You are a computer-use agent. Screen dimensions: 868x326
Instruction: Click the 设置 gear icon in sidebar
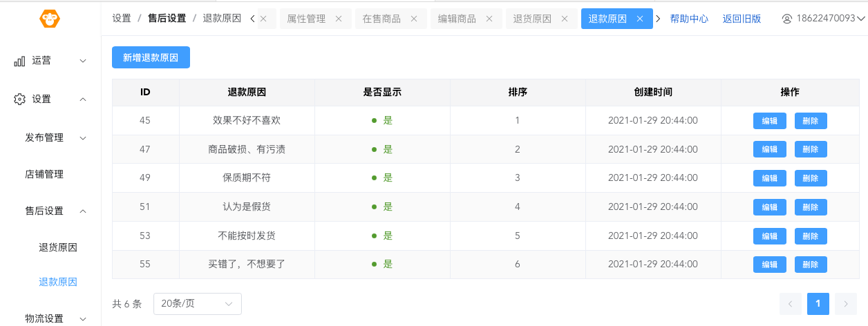point(19,99)
